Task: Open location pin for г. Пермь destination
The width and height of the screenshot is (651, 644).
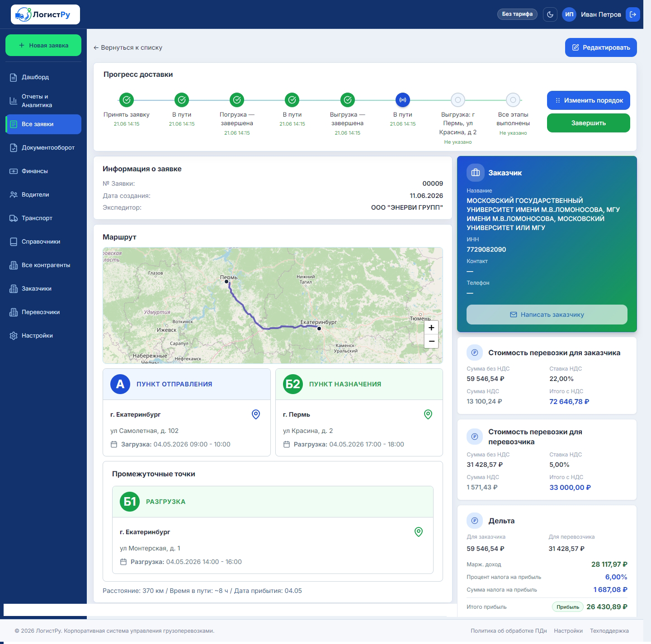Action: tap(428, 414)
